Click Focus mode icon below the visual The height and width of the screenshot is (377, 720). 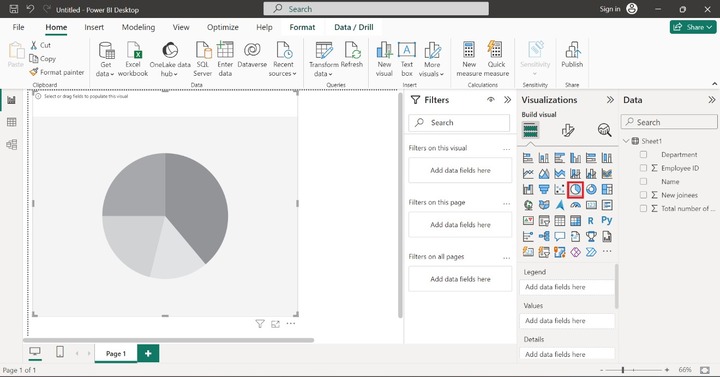275,324
